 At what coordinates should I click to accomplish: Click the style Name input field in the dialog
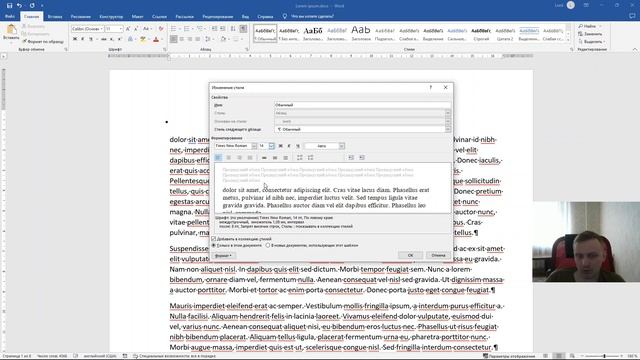click(x=362, y=105)
